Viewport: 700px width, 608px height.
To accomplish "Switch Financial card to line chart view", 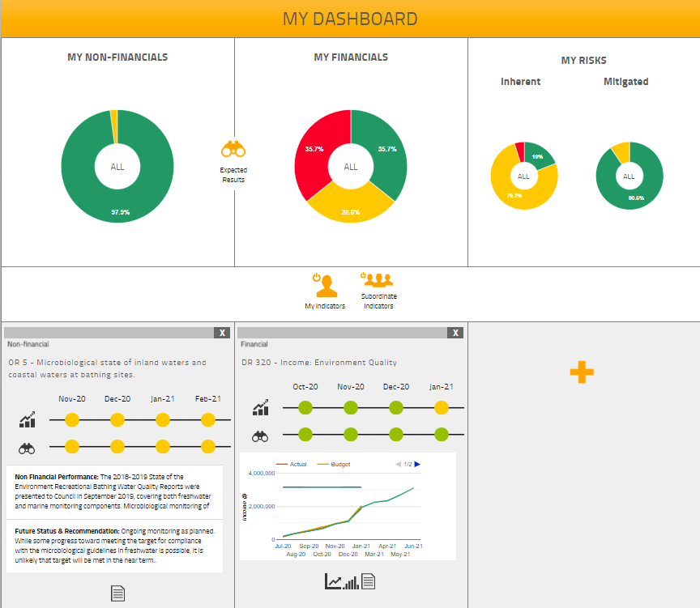I will (x=333, y=581).
